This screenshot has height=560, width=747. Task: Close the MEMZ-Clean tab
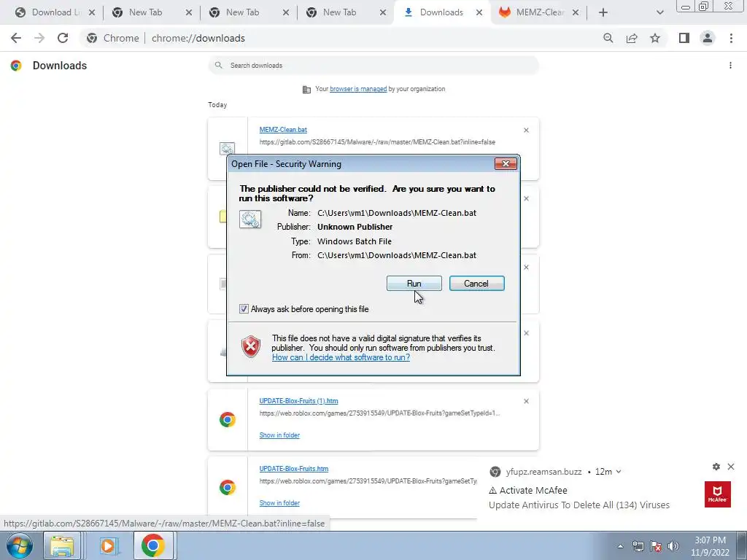[x=576, y=12]
